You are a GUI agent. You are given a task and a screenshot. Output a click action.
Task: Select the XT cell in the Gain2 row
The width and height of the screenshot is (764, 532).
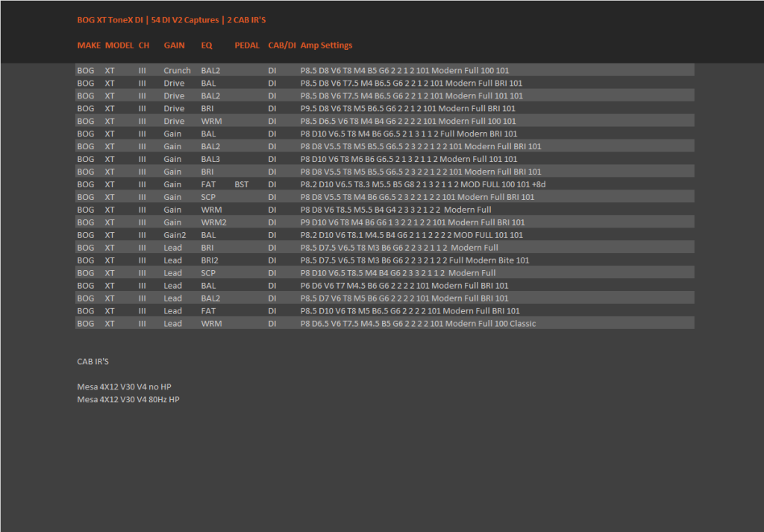[x=110, y=235]
